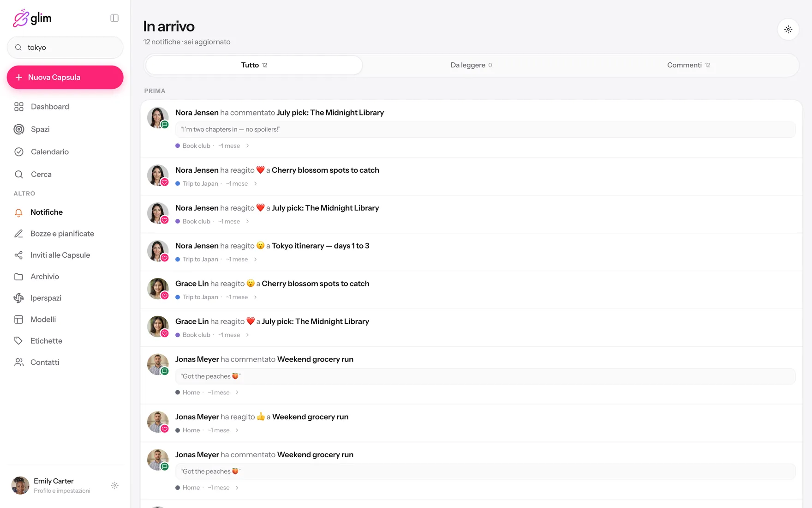Open chevron on Jonas's first grocery run comment

click(237, 393)
